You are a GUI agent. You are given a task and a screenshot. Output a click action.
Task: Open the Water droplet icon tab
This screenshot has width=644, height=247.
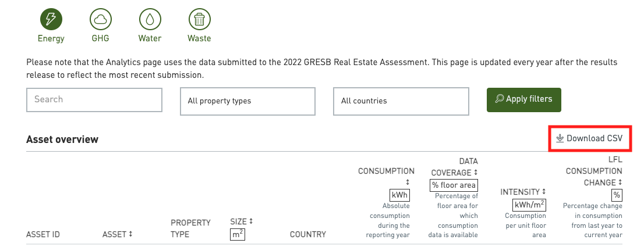pos(150,19)
